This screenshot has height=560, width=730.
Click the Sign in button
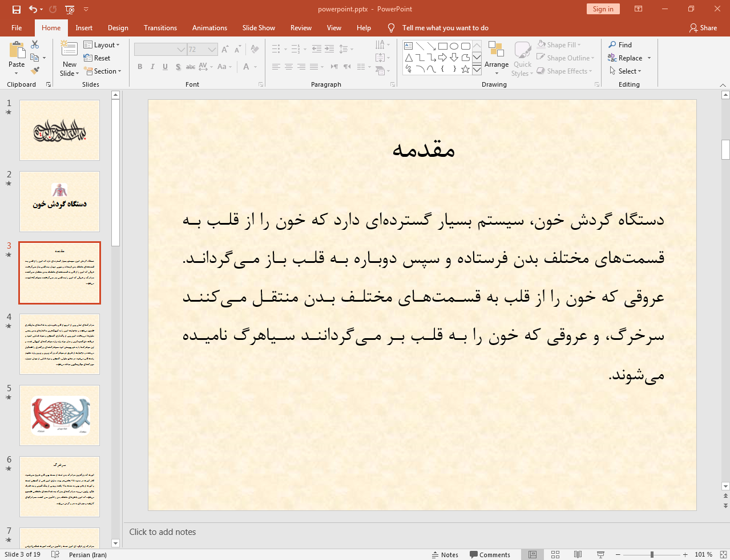click(603, 9)
